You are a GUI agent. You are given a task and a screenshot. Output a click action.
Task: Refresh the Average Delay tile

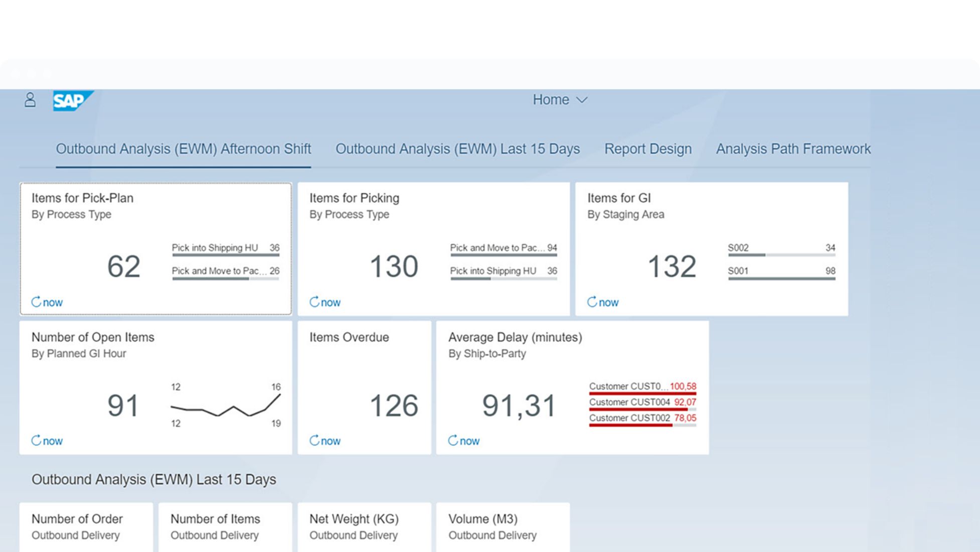[453, 441]
